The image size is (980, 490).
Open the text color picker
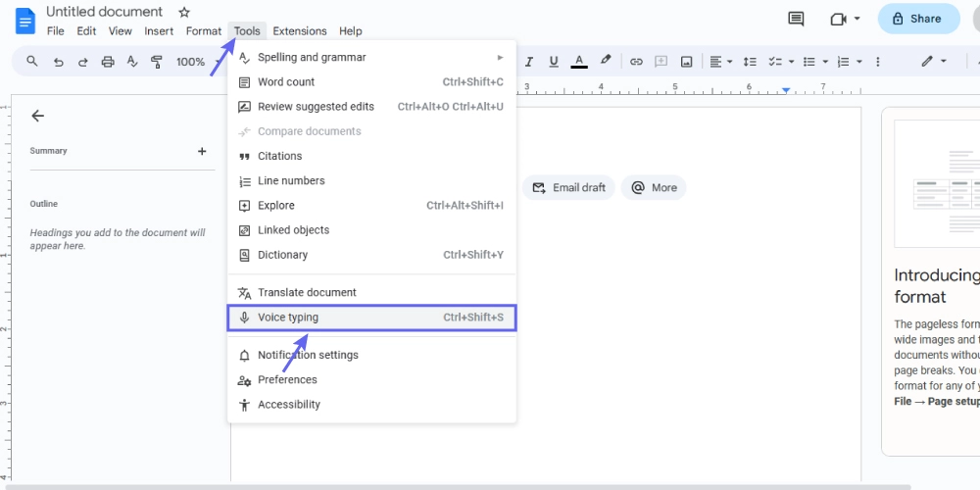(x=579, y=61)
